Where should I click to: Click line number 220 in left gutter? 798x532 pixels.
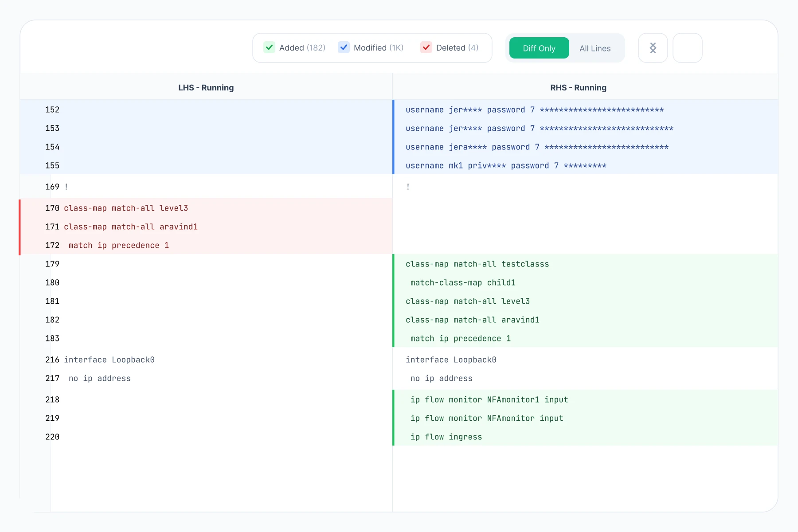tap(52, 437)
